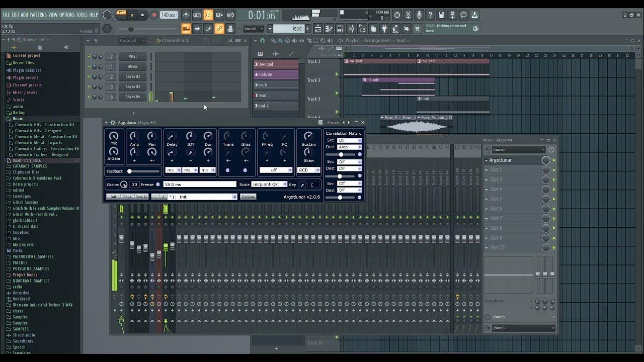Open the first Dest Amp dropdown in Correlation Matrix

pyautogui.click(x=349, y=147)
